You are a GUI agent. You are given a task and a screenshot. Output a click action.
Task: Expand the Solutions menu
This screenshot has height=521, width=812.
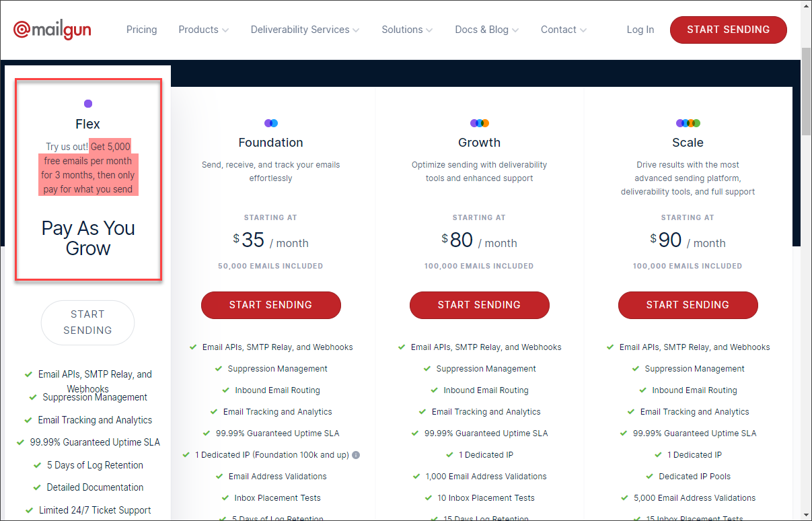[407, 30]
